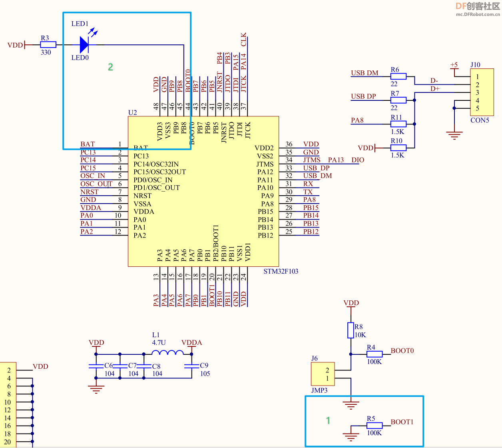The width and height of the screenshot is (502, 448).
Task: Select the BOOT1 label right of R5
Action: pos(402,422)
